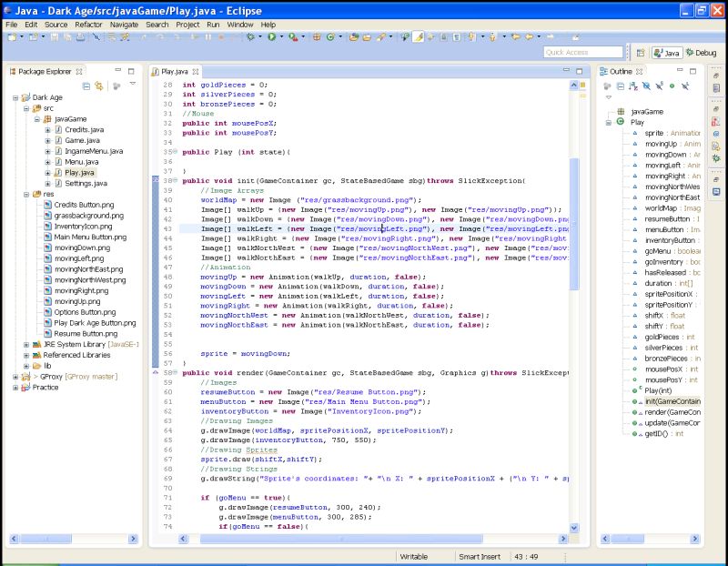
Task: Launch the New wizard icon
Action: [10, 39]
